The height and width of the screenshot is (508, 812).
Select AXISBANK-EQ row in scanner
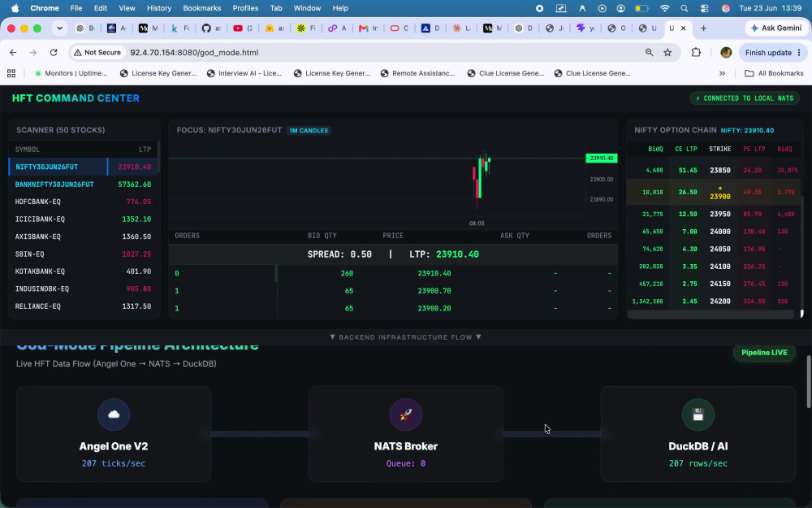coord(84,237)
